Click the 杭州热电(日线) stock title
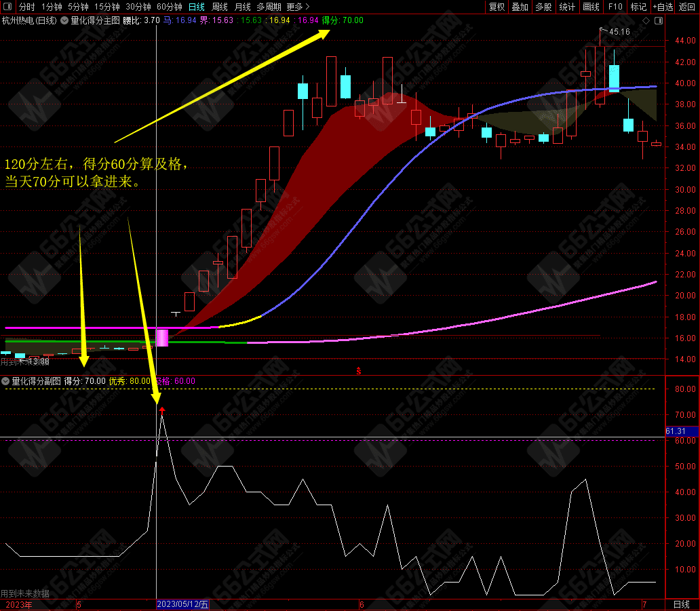 click(29, 20)
